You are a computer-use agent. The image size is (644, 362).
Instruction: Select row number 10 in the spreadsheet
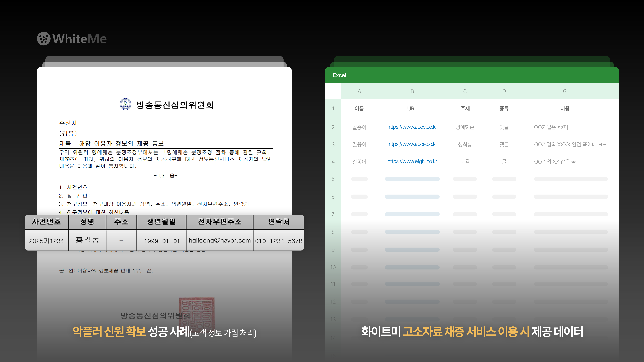[x=333, y=267]
